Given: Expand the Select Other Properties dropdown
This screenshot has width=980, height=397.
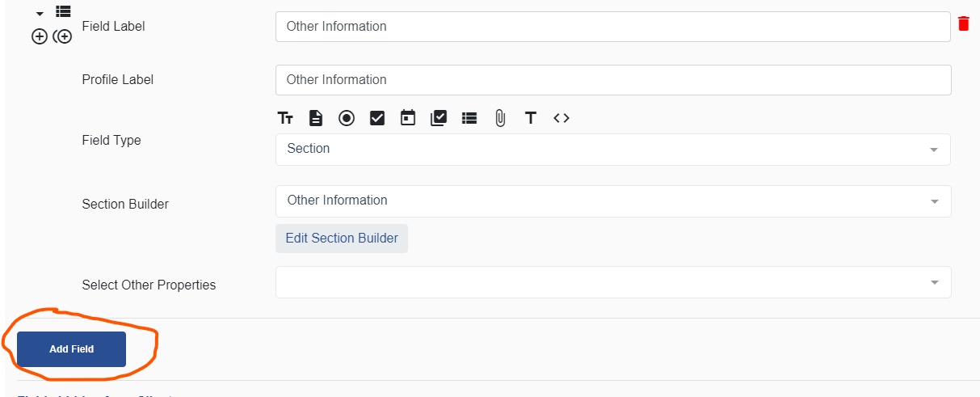Looking at the screenshot, I should [x=613, y=282].
